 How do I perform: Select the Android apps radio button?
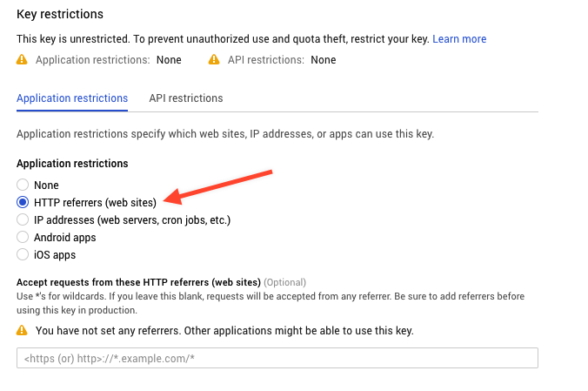23,238
